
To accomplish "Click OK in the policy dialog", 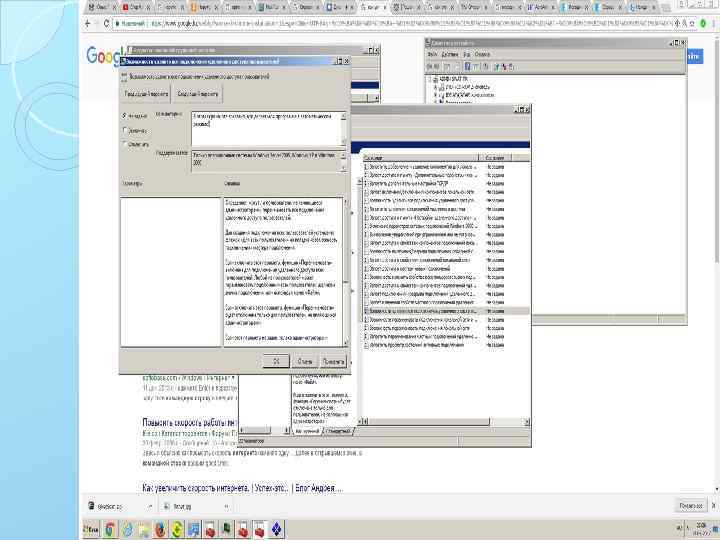I will pyautogui.click(x=276, y=361).
